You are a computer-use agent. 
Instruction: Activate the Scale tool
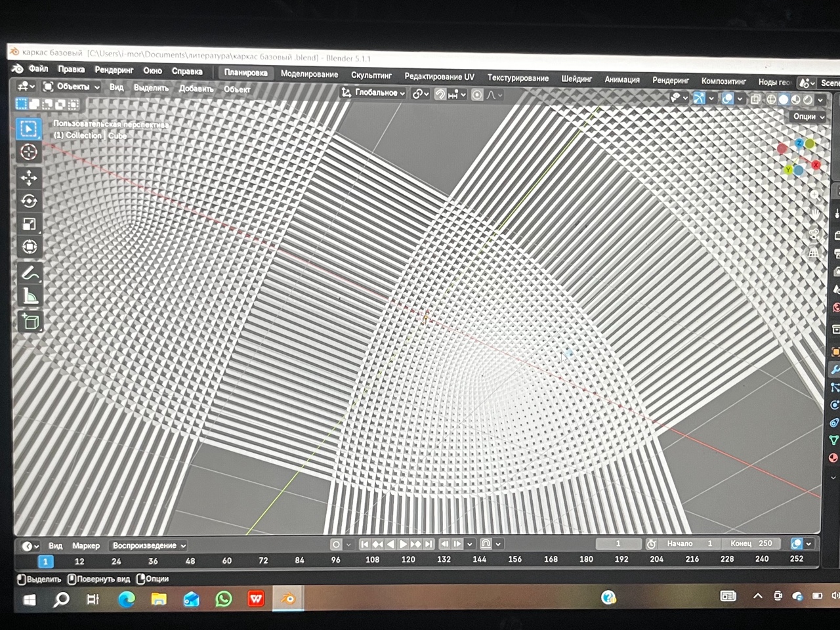coord(29,224)
